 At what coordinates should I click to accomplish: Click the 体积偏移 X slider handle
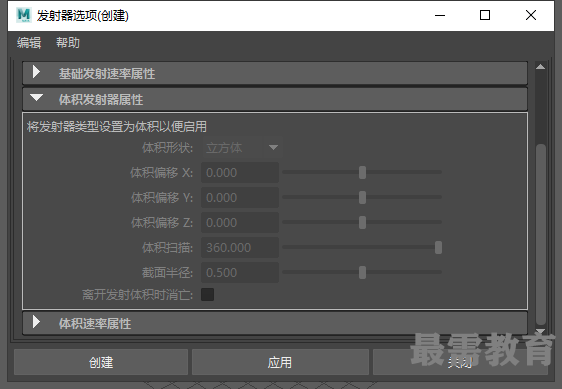362,172
